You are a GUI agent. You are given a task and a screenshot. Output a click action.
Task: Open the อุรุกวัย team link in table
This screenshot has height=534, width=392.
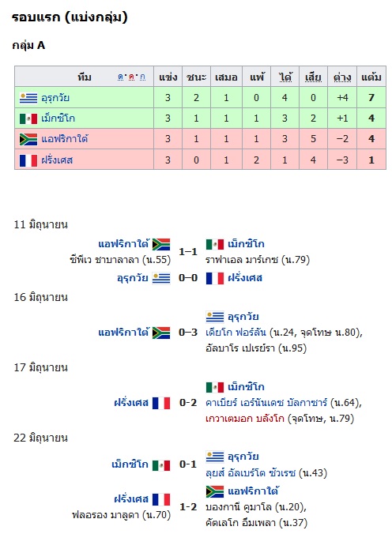click(55, 98)
